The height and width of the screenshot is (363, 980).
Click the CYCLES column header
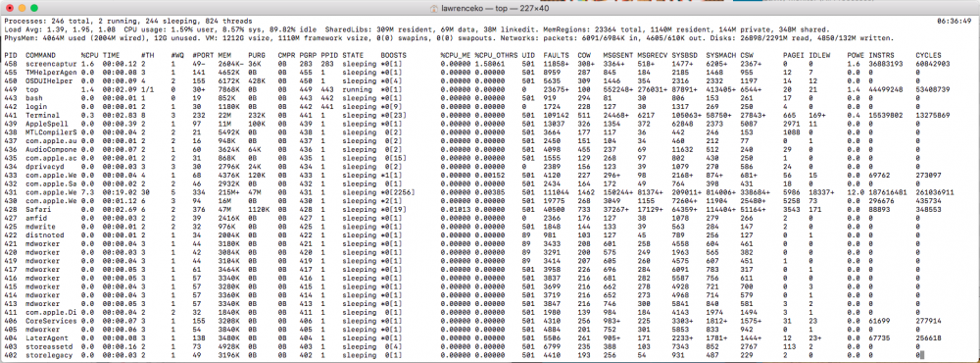tap(928, 55)
